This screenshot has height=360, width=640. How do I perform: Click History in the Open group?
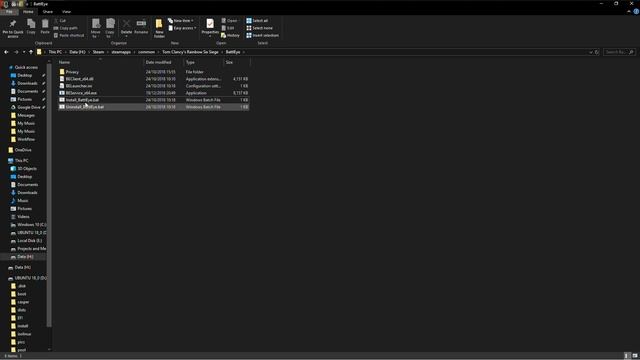(231, 36)
